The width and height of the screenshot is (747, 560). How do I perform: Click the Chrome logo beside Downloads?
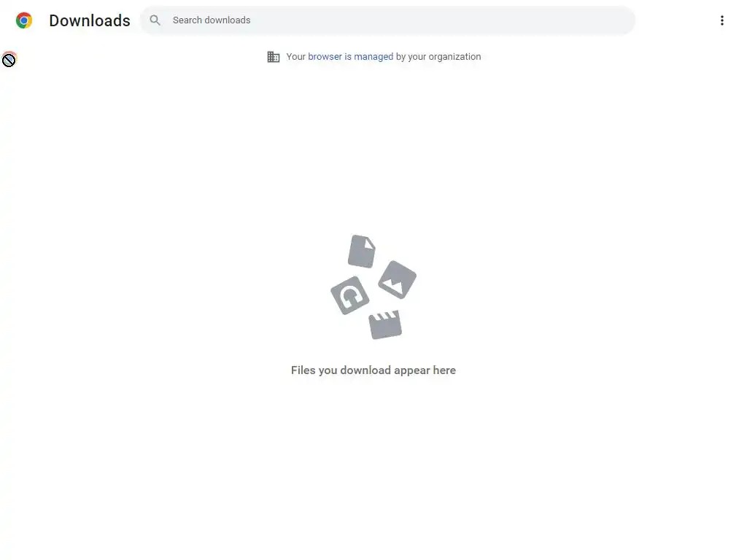(24, 20)
